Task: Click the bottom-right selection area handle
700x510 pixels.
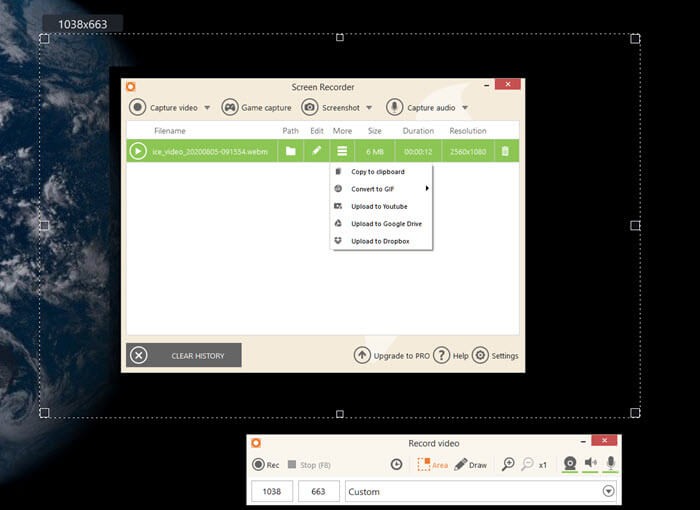Action: pos(635,412)
